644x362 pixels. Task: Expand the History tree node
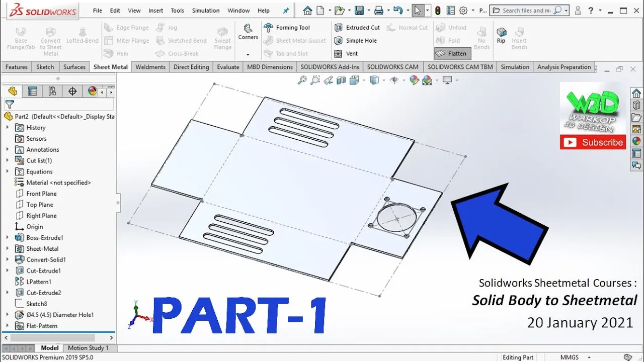click(x=8, y=128)
